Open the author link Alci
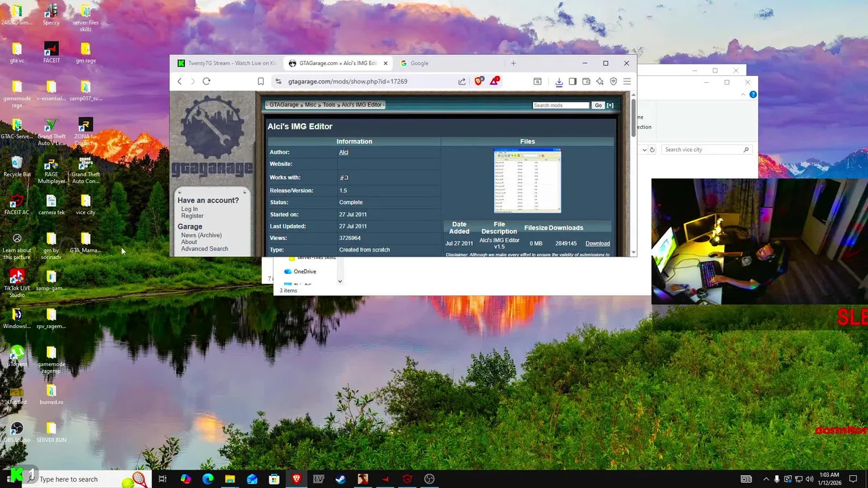 344,152
